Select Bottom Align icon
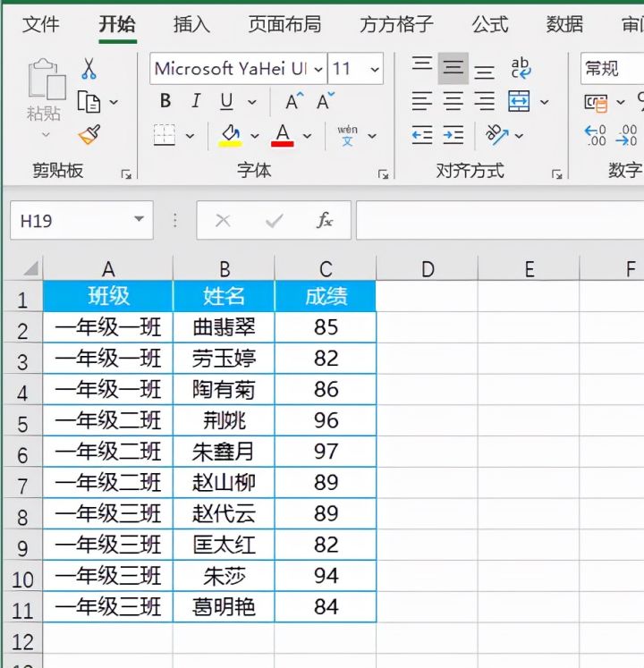The height and width of the screenshot is (668, 644). pos(484,72)
